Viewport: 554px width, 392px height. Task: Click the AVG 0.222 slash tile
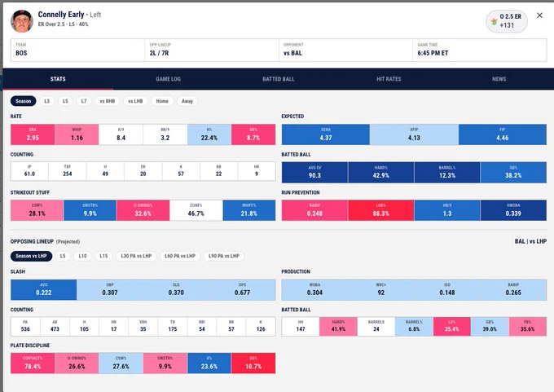click(43, 290)
